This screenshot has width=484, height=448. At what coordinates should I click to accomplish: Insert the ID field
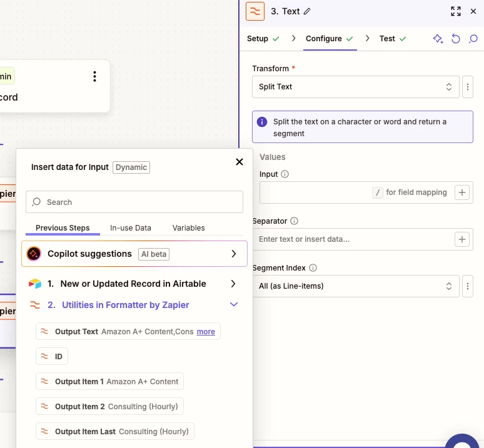tap(52, 356)
